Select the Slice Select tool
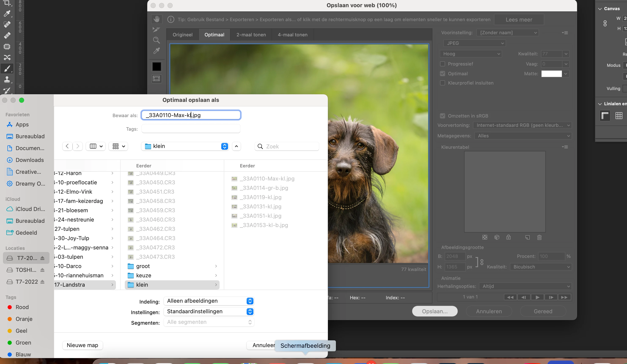627x364 pixels. pyautogui.click(x=157, y=30)
